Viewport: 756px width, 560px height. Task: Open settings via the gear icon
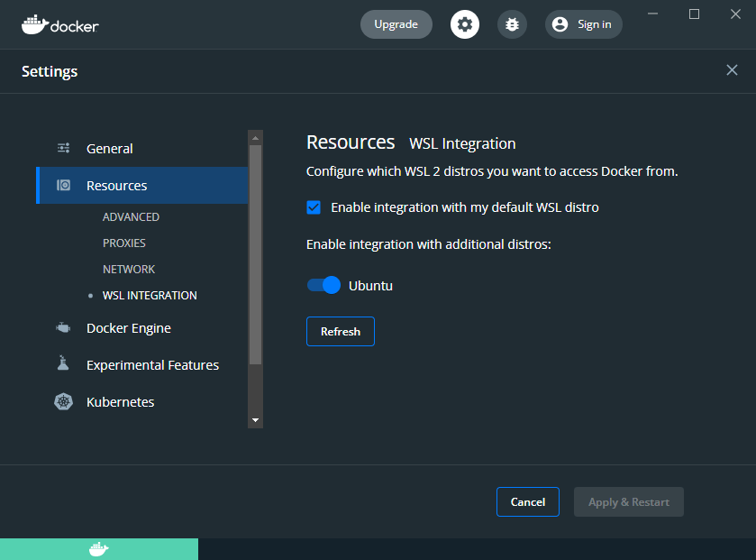465,24
